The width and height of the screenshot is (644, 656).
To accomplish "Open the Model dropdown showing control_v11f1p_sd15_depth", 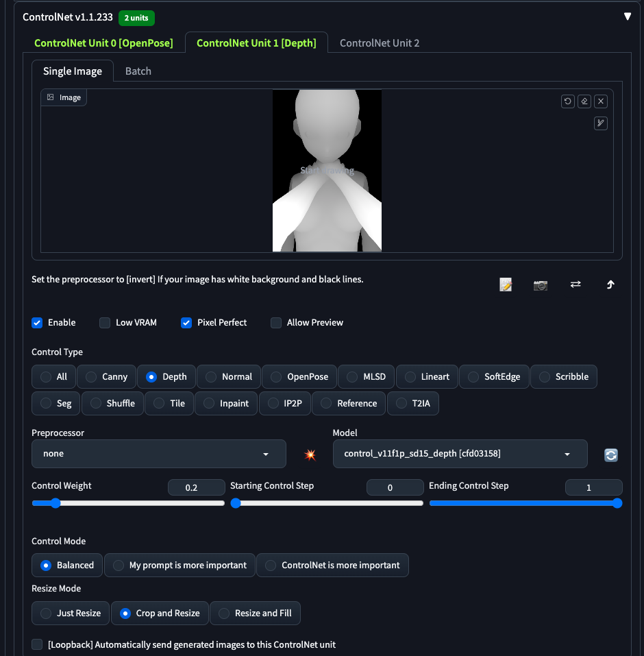I will 460,454.
